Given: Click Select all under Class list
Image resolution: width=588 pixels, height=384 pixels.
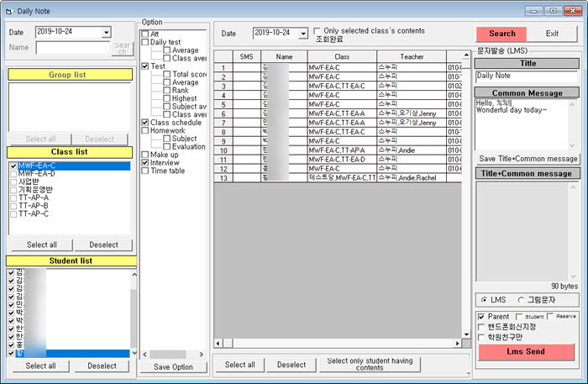Looking at the screenshot, I should (x=42, y=245).
